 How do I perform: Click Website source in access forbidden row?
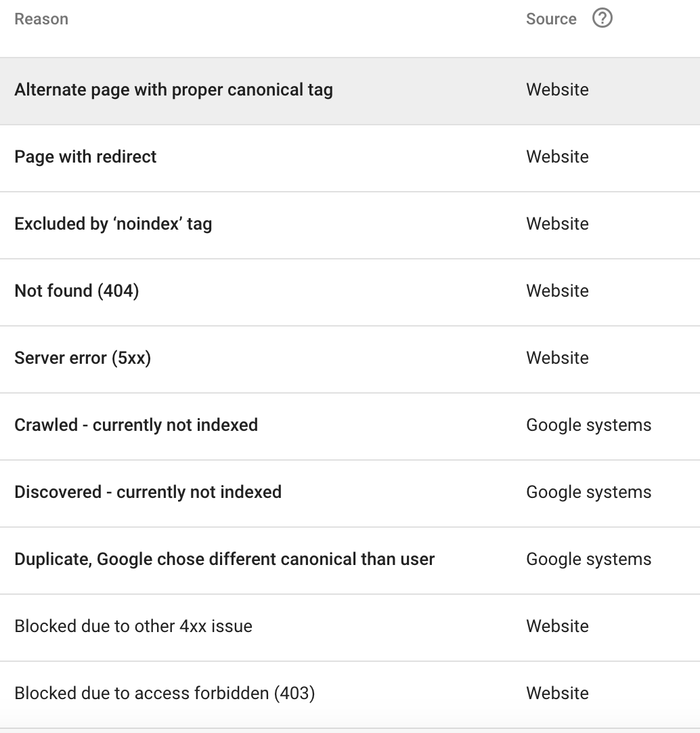coord(557,693)
